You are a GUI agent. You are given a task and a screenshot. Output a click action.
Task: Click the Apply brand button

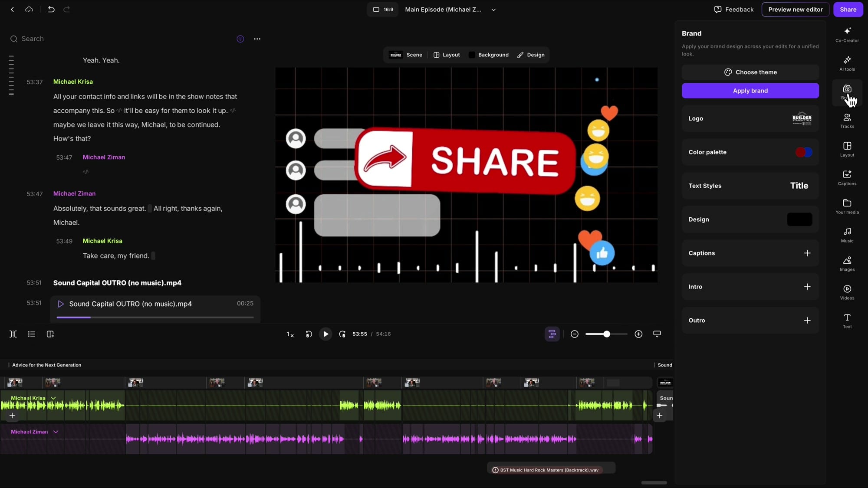pos(750,91)
